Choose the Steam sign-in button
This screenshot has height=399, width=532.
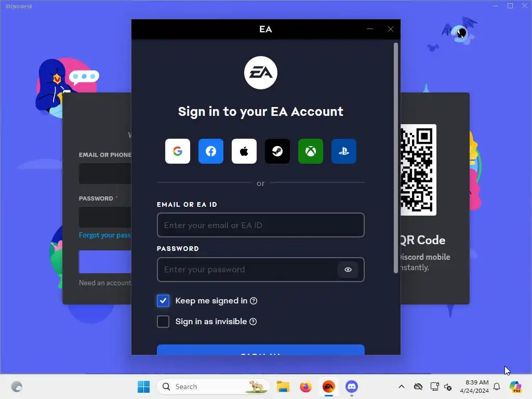click(277, 151)
